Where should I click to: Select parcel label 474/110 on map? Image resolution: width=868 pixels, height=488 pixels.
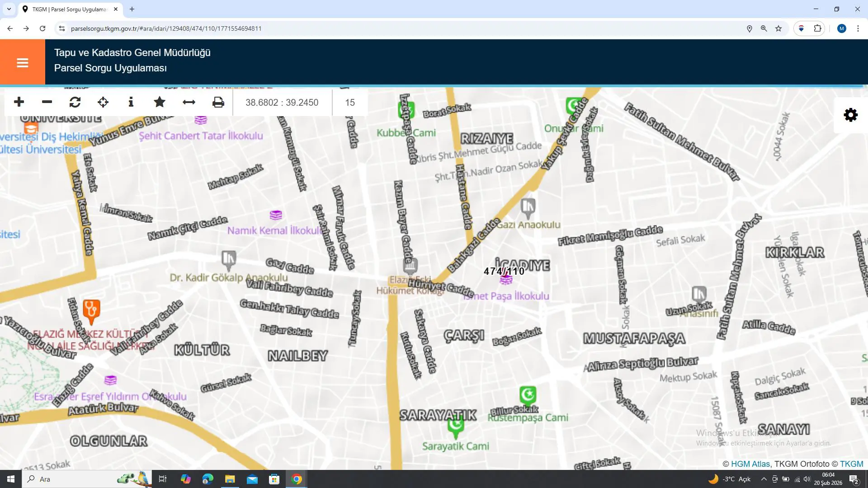pyautogui.click(x=504, y=272)
